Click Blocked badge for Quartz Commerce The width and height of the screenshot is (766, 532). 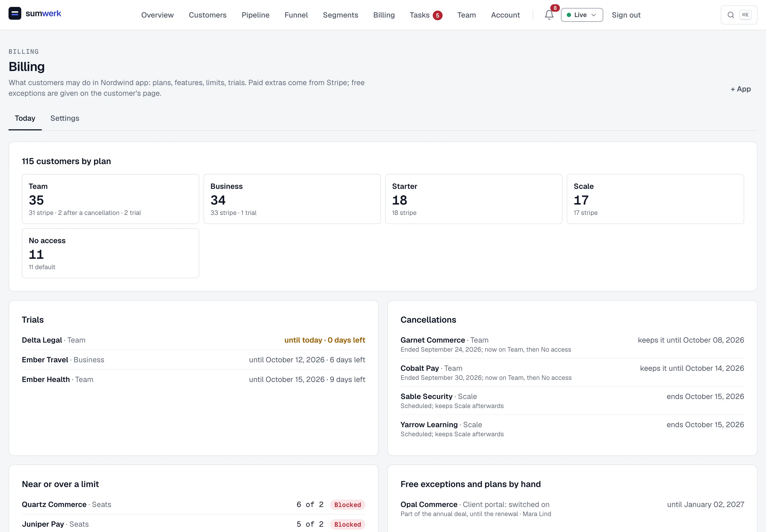(x=347, y=505)
